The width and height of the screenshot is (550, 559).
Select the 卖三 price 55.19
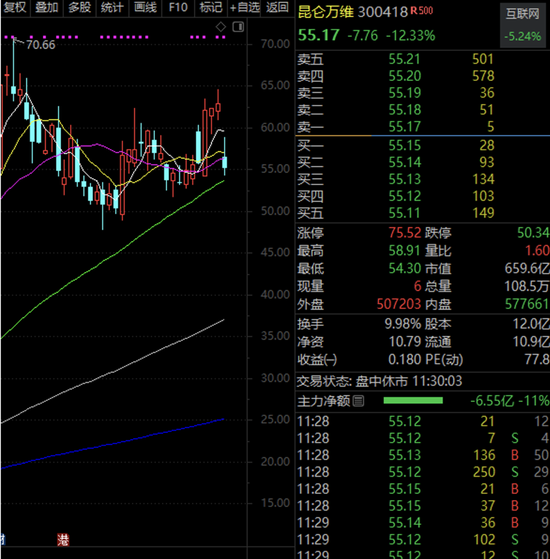point(405,93)
